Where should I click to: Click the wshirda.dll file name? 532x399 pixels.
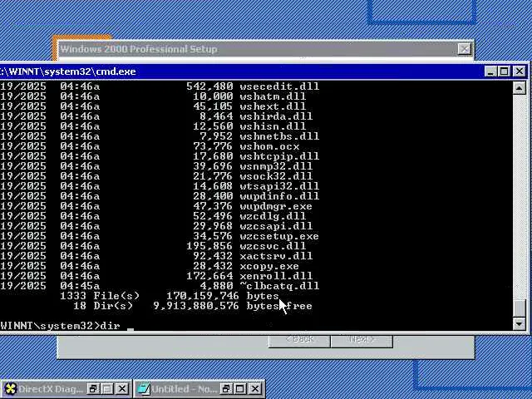[276, 116]
